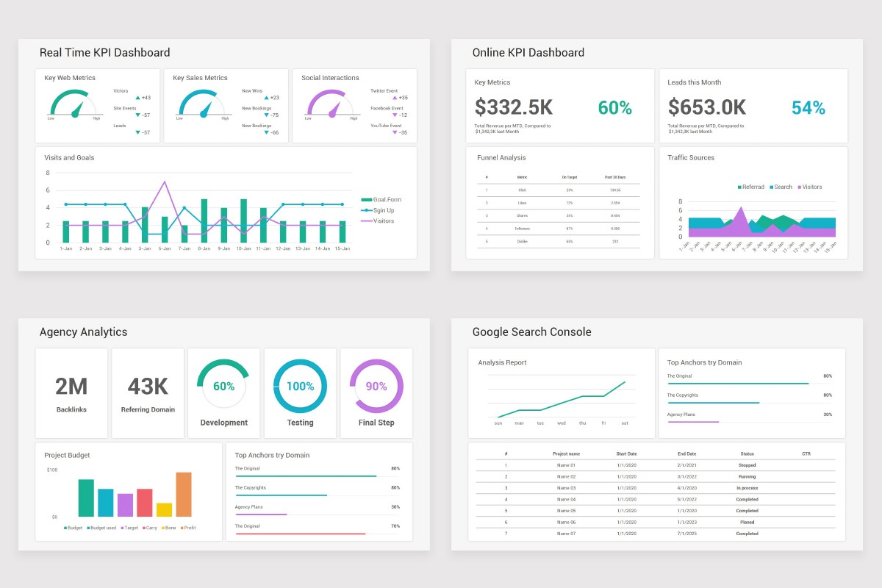Screen dimensions: 882x588
Task: Click the Goal.Form legend entry
Action: click(381, 199)
